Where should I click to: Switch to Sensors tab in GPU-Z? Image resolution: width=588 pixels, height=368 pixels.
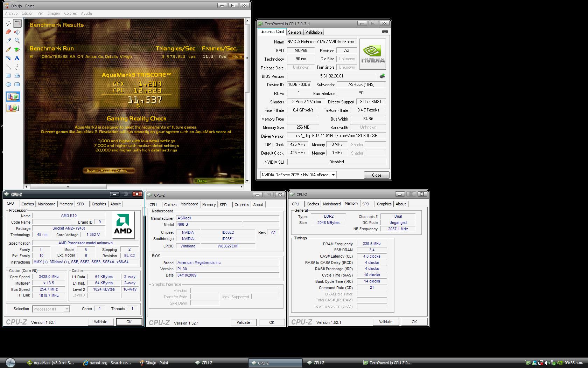click(295, 32)
